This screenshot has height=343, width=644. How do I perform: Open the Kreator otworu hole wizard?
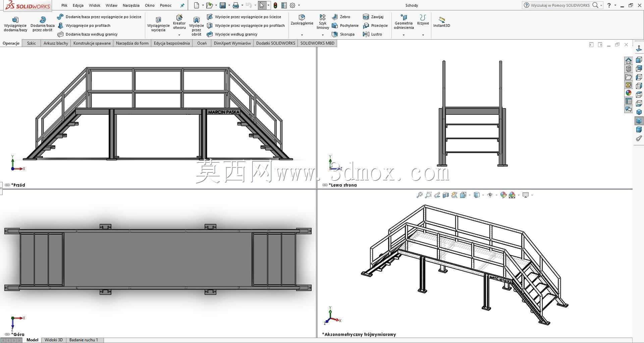(x=179, y=22)
